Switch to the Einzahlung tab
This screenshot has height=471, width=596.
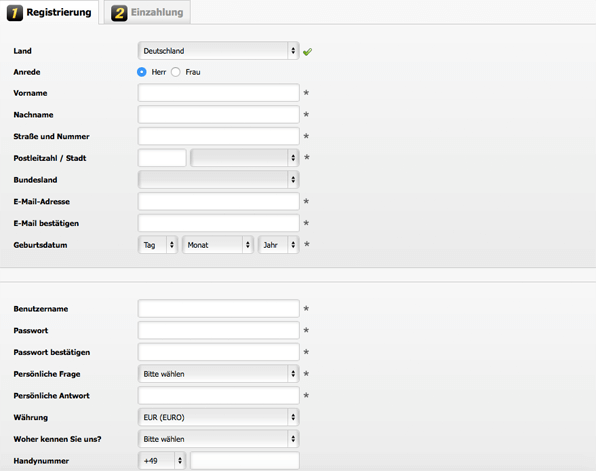[147, 13]
